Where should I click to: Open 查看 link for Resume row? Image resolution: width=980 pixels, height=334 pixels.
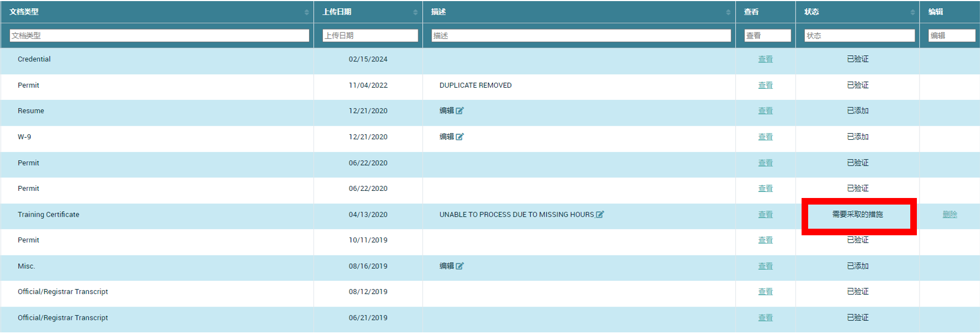click(x=765, y=111)
